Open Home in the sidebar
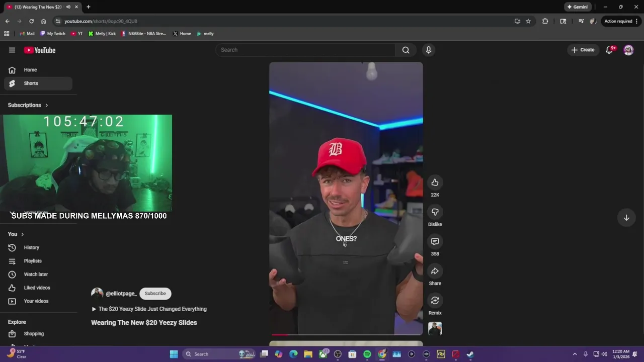 [x=38, y=70]
